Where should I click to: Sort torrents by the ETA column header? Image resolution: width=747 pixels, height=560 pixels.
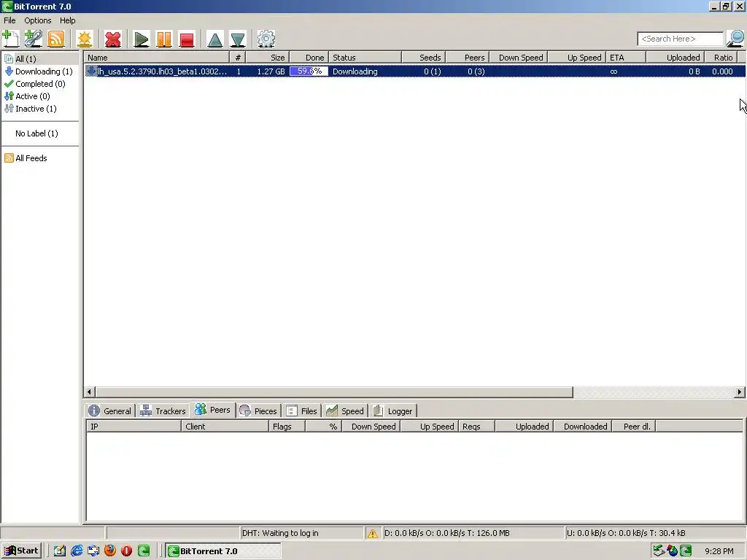[x=625, y=58]
